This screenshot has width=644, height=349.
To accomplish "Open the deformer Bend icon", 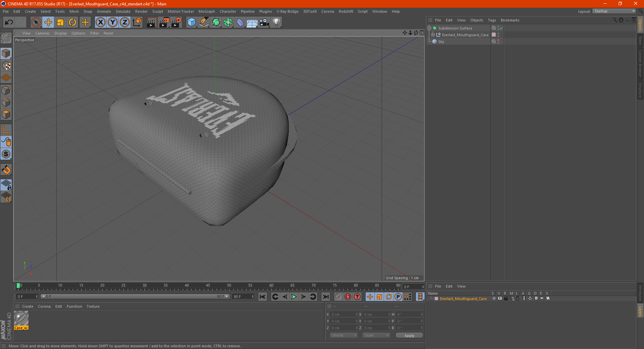I will 240,22.
